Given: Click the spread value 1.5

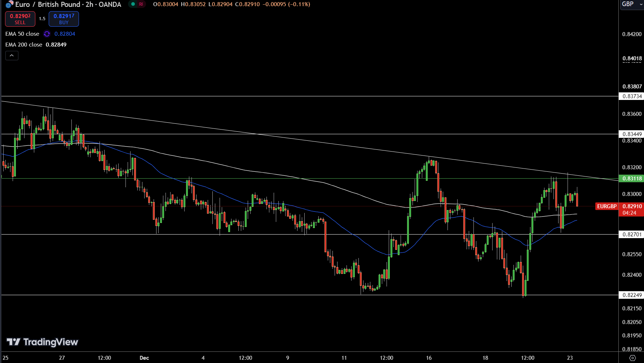Looking at the screenshot, I should [42, 19].
